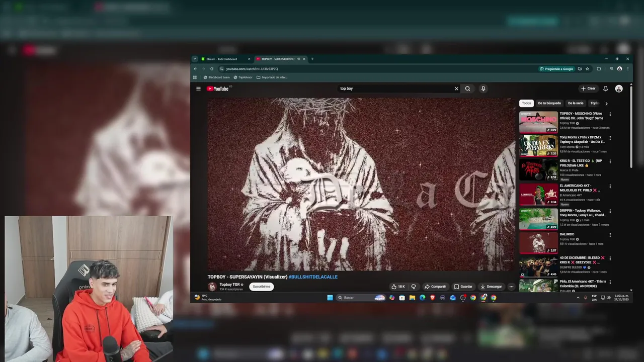Open YouTube notifications bell

[x=605, y=88]
